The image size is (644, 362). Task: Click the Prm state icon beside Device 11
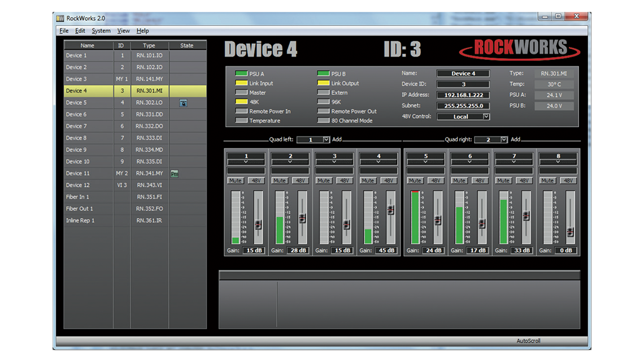pos(175,173)
